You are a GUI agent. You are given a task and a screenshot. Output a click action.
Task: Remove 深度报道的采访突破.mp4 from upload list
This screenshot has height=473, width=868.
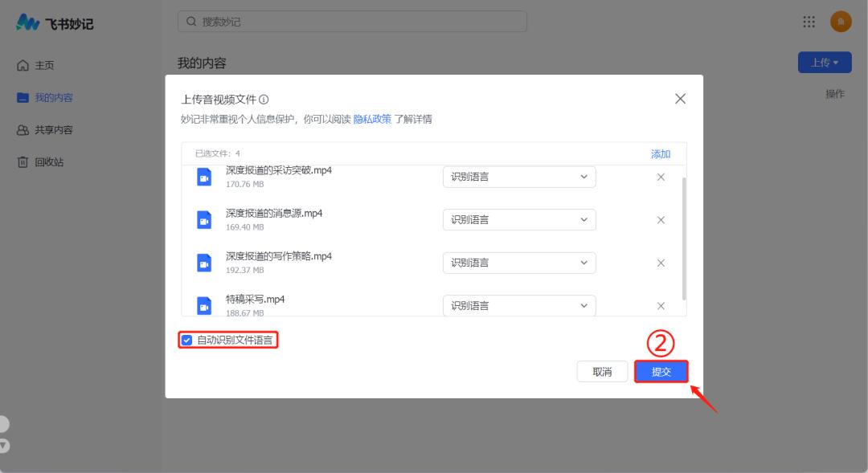coord(661,177)
